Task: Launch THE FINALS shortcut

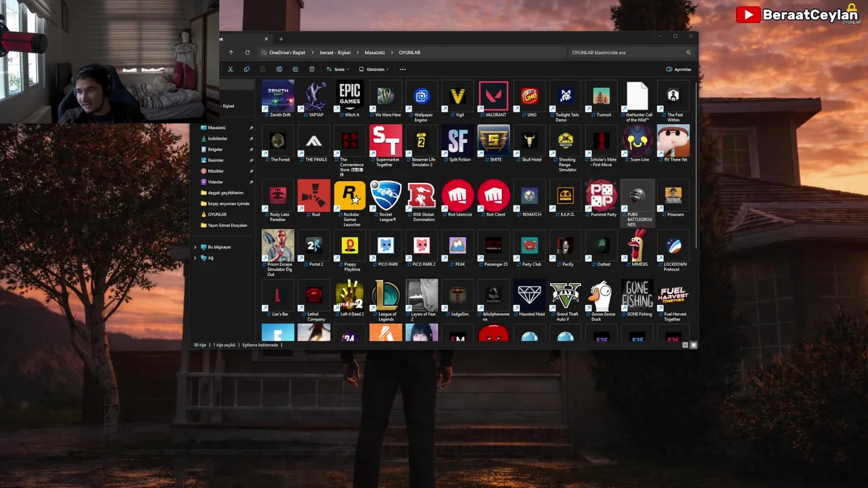Action: 314,141
